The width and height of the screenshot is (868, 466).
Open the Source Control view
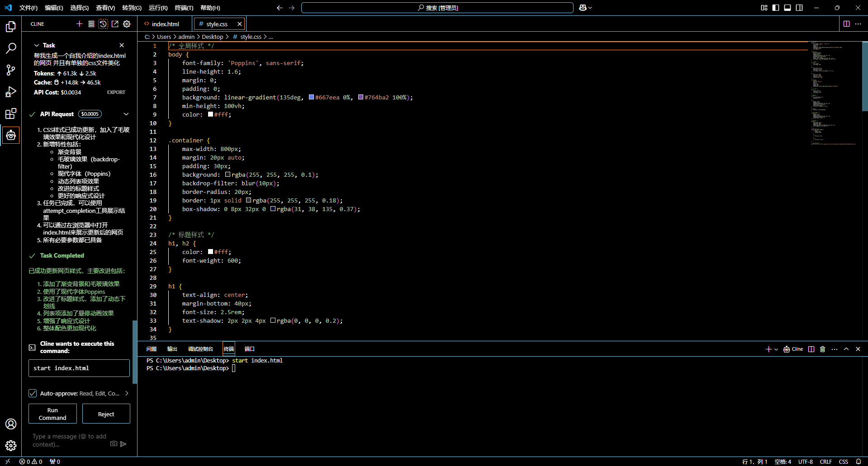[11, 70]
